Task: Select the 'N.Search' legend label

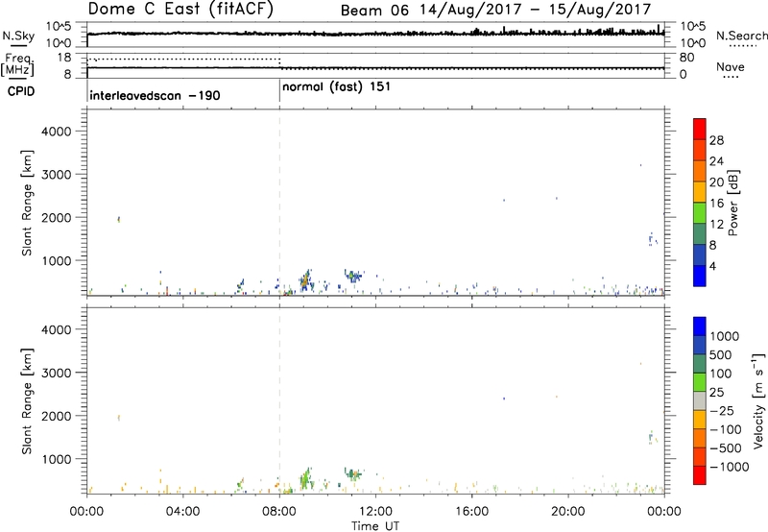Action: (x=741, y=36)
